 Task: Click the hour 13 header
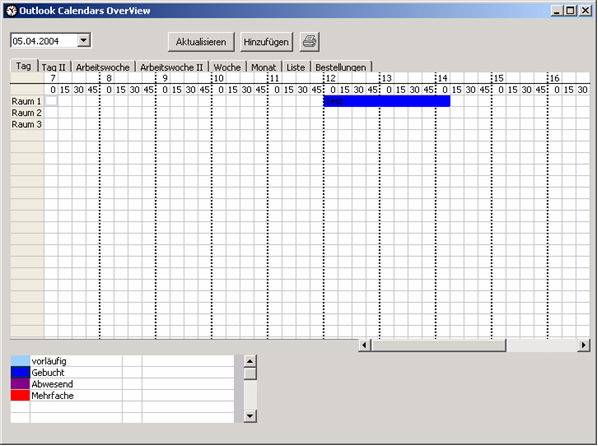pyautogui.click(x=387, y=78)
